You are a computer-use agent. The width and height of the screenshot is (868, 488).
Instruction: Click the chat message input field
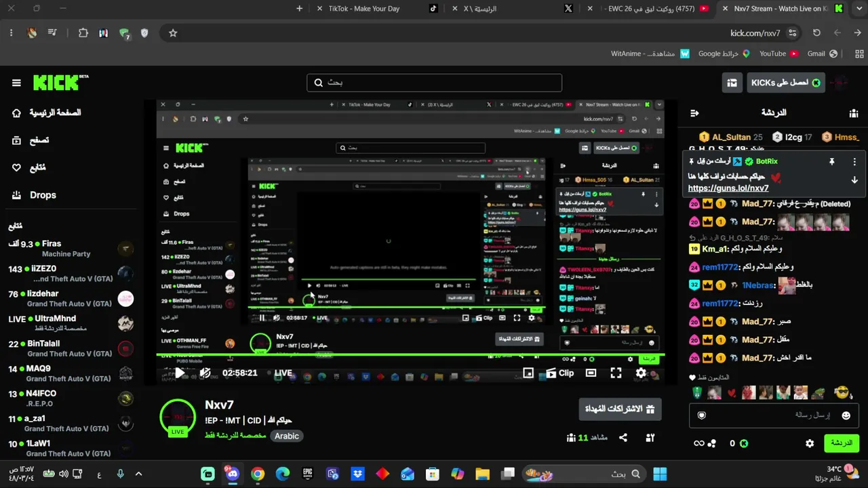[x=773, y=415]
